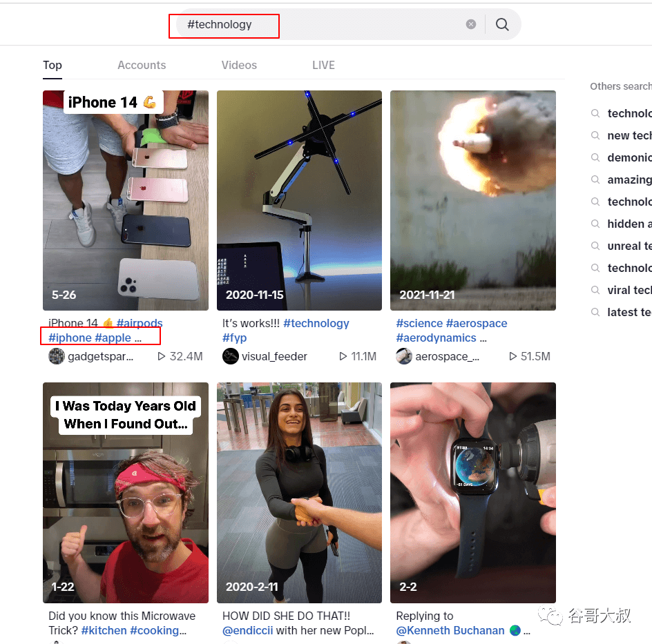
Task: Open the rocket explosion video thumbnail
Action: click(x=473, y=200)
